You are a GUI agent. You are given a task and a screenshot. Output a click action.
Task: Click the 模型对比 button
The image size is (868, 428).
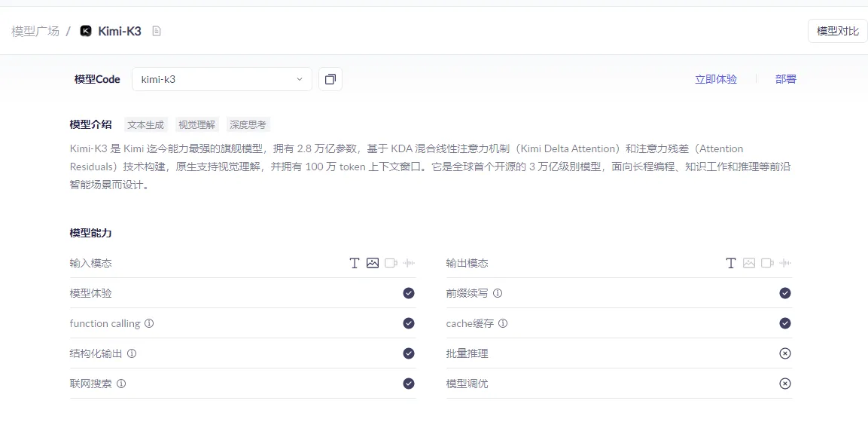(x=838, y=31)
